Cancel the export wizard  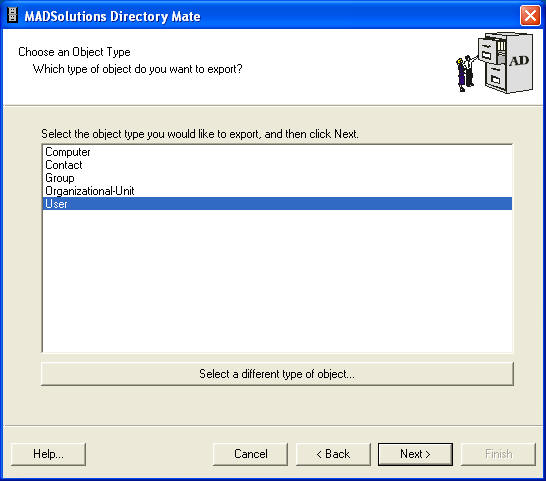tap(250, 454)
